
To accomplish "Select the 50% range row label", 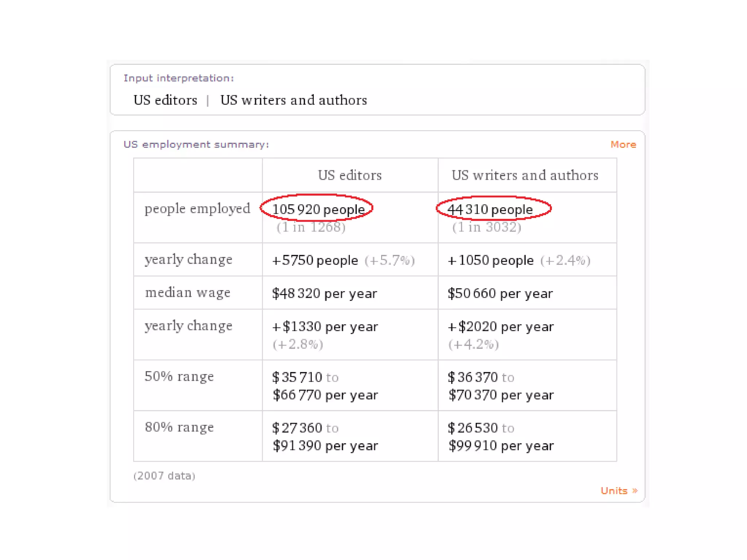I will (x=179, y=376).
